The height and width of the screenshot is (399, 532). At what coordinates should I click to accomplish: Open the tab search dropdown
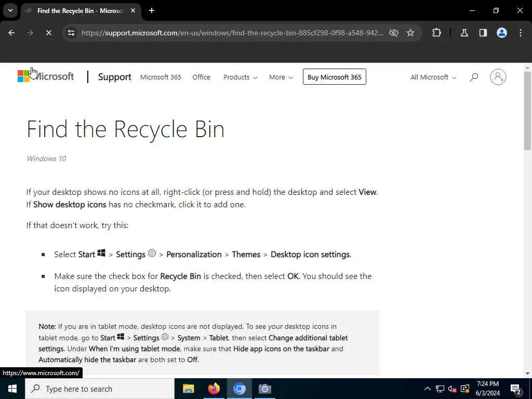click(x=10, y=10)
